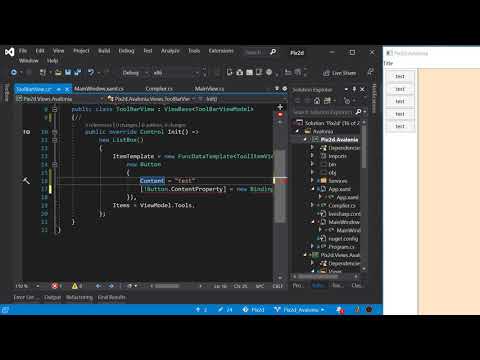
Task: Open the View menu
Action: pyautogui.click(x=58, y=51)
